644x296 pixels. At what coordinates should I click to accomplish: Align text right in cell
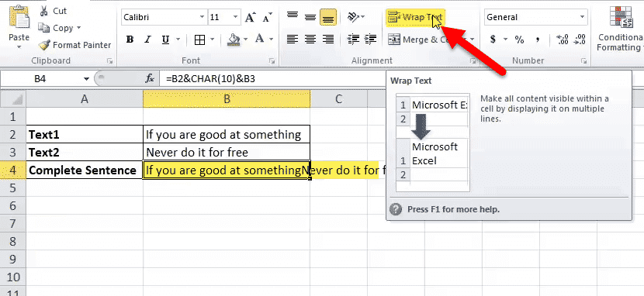pyautogui.click(x=328, y=39)
